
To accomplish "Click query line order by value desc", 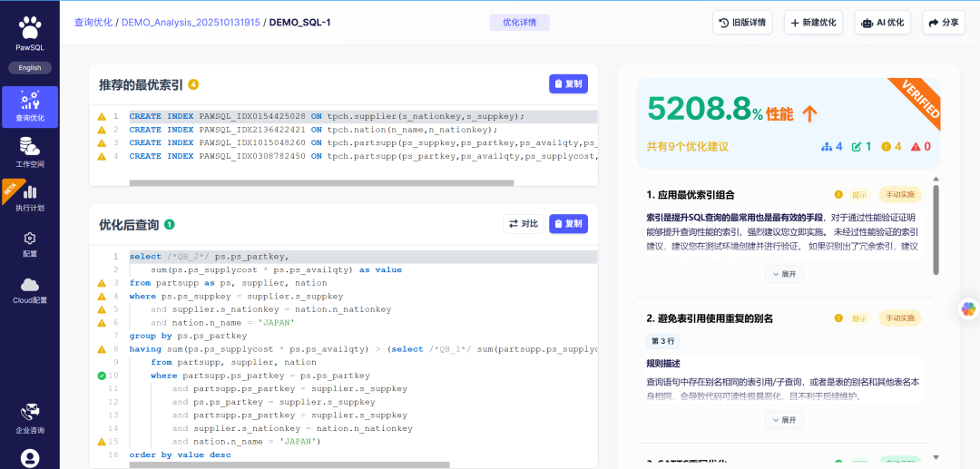I will click(x=180, y=454).
